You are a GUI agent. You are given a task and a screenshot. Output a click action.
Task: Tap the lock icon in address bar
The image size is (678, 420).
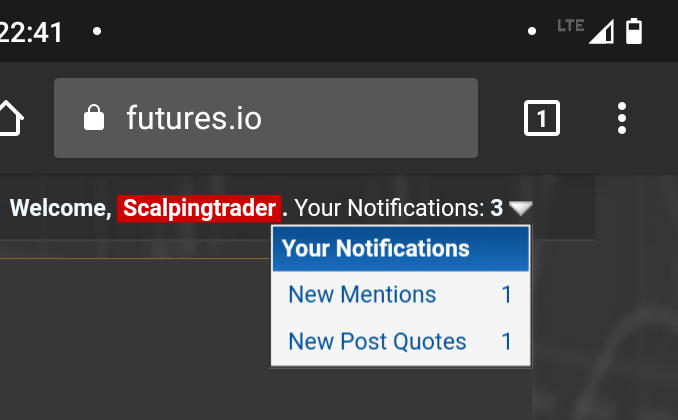pyautogui.click(x=94, y=118)
